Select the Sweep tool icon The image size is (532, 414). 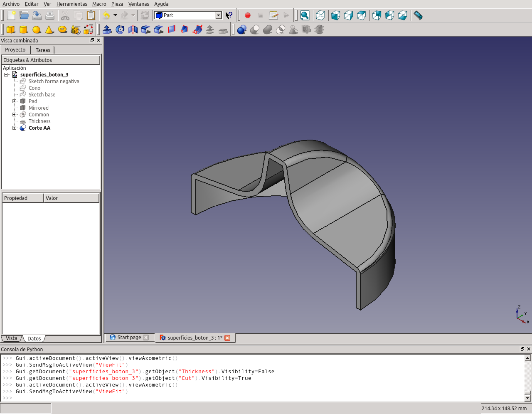click(197, 30)
